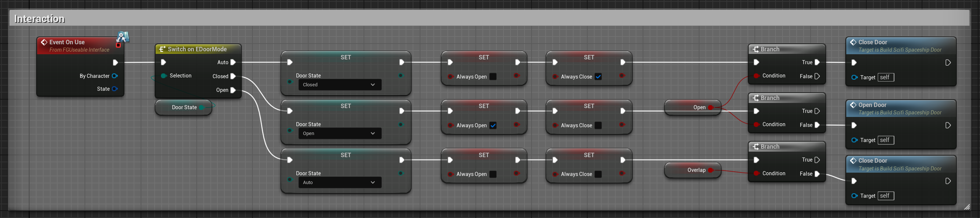980x218 pixels.
Task: Select the bottom Close Door function node title
Action: point(872,160)
